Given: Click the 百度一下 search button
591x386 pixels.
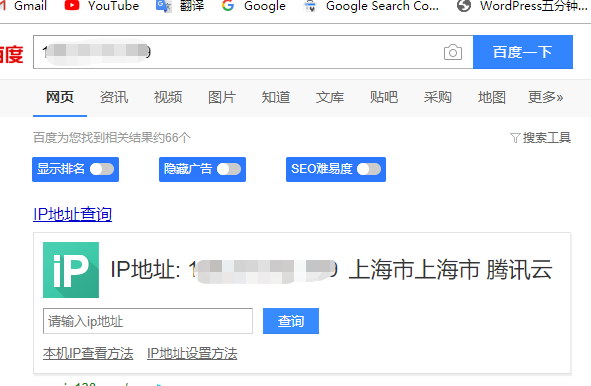Looking at the screenshot, I should pyautogui.click(x=523, y=52).
